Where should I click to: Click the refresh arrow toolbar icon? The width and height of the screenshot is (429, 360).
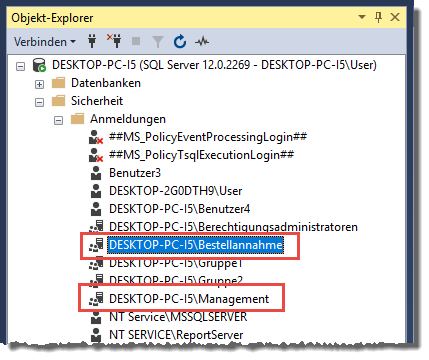pos(180,41)
